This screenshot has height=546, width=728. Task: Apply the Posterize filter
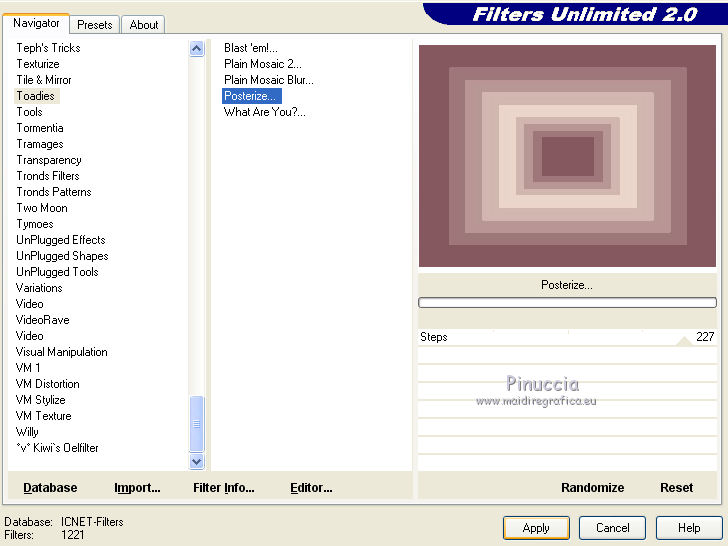click(x=536, y=528)
